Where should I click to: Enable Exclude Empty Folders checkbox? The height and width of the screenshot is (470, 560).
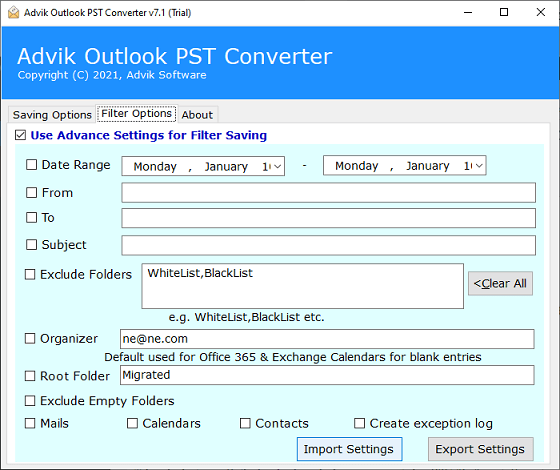[30, 401]
